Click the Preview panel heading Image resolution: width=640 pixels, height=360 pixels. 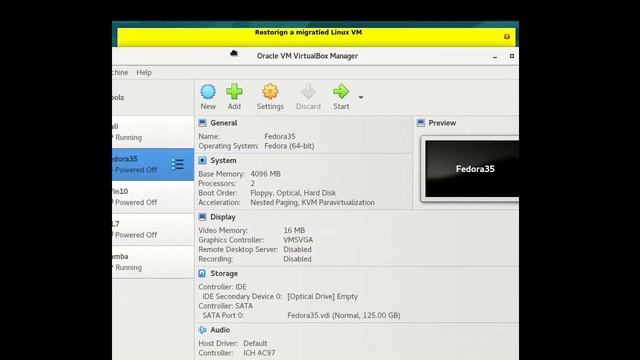(x=442, y=123)
